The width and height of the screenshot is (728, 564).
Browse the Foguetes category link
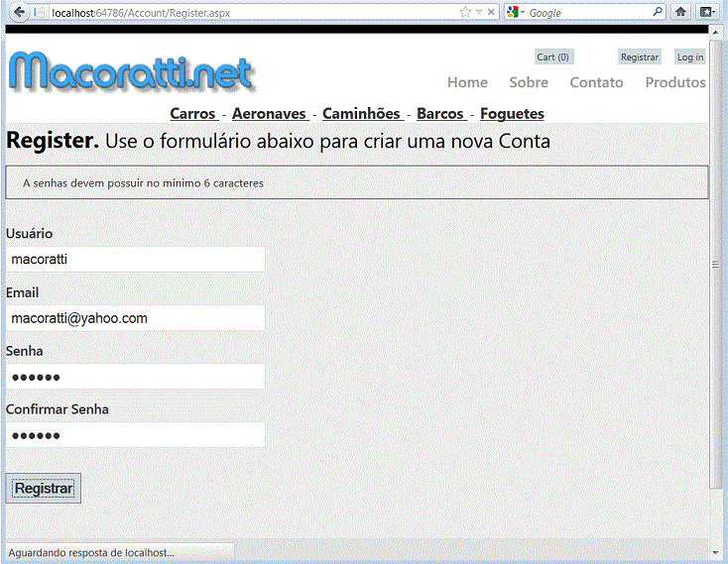click(x=512, y=114)
